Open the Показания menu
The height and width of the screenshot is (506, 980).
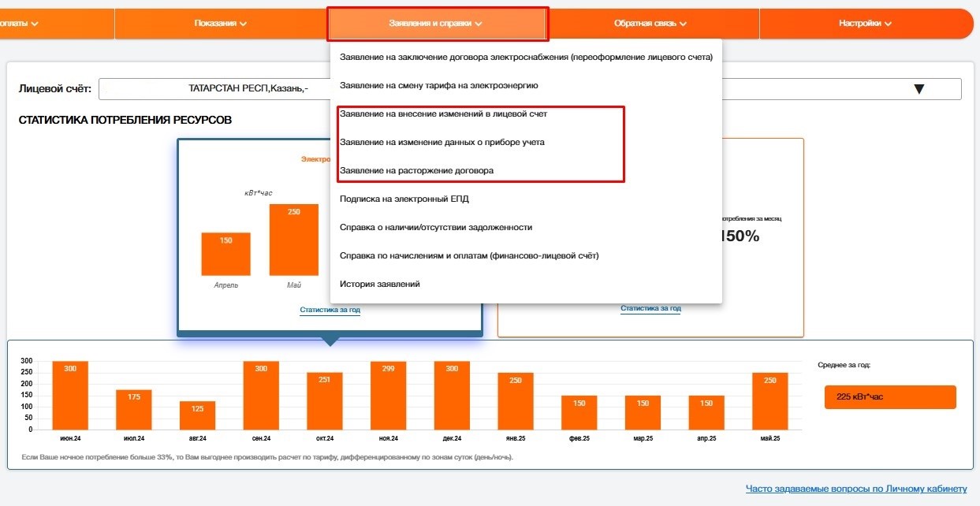click(x=220, y=24)
